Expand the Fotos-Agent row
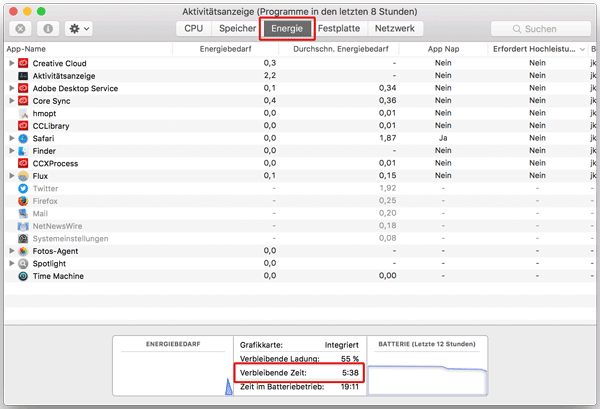The width and height of the screenshot is (600, 409). pyautogui.click(x=11, y=251)
